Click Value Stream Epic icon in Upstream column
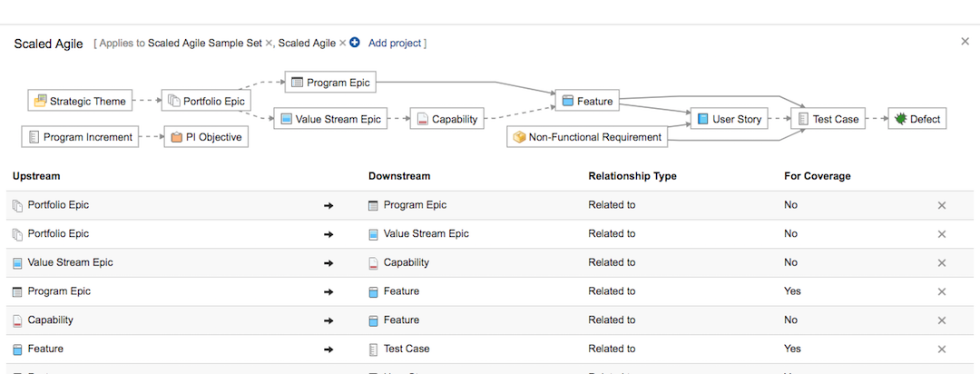The width and height of the screenshot is (980, 374). (x=17, y=262)
